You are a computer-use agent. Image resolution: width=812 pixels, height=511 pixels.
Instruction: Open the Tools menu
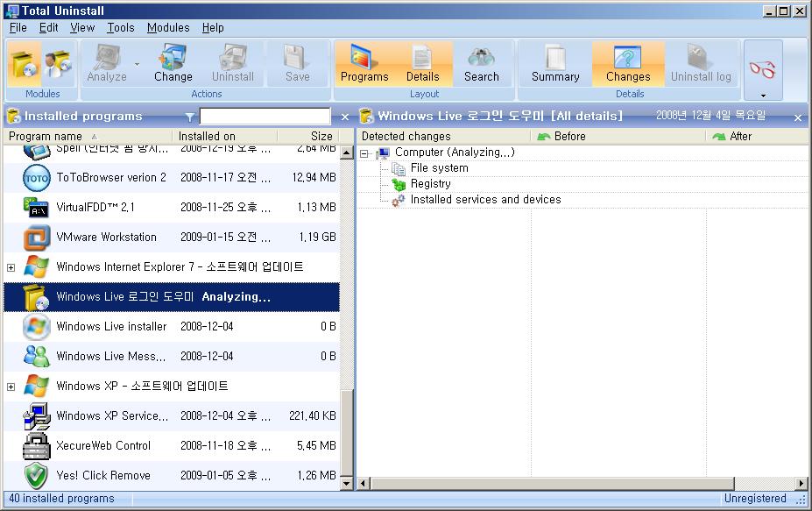[x=121, y=27]
